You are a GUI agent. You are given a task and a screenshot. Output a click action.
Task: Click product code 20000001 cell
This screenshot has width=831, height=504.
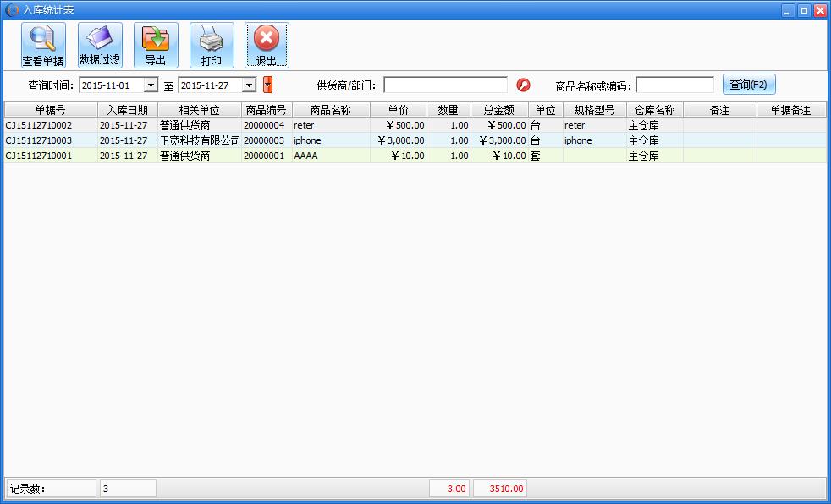[267, 156]
